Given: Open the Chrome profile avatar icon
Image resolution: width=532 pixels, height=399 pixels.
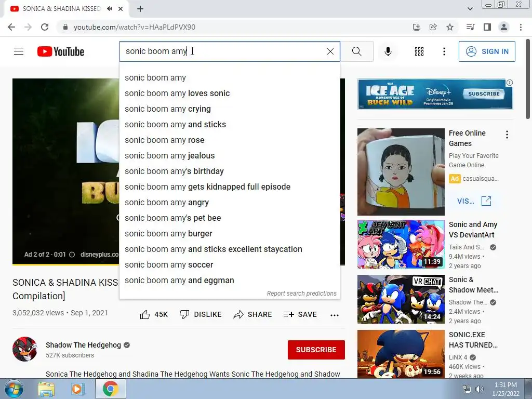Looking at the screenshot, I should pos(504,27).
